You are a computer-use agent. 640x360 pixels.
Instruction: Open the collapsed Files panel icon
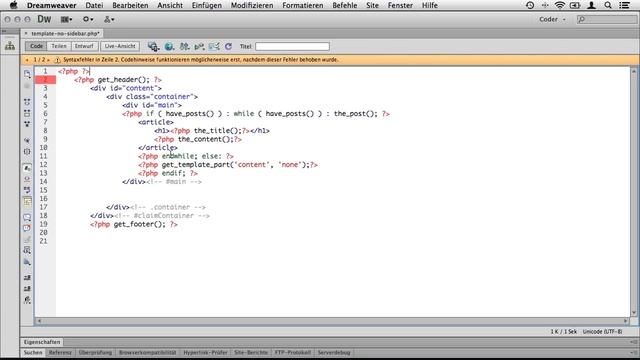coord(10,46)
